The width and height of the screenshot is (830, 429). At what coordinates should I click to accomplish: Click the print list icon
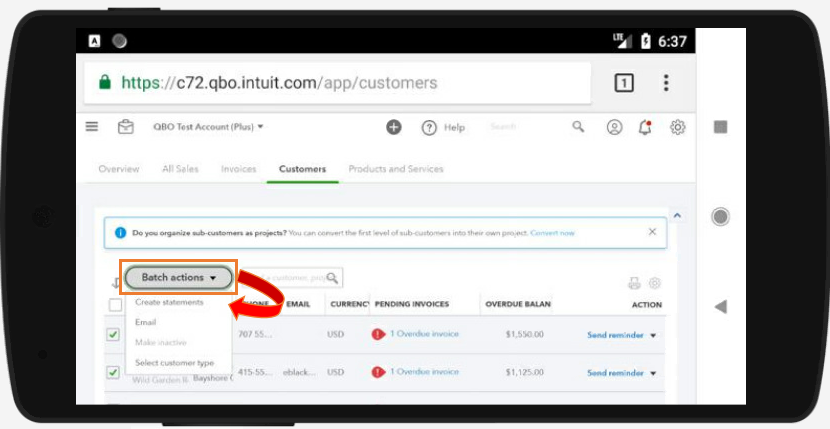634,283
